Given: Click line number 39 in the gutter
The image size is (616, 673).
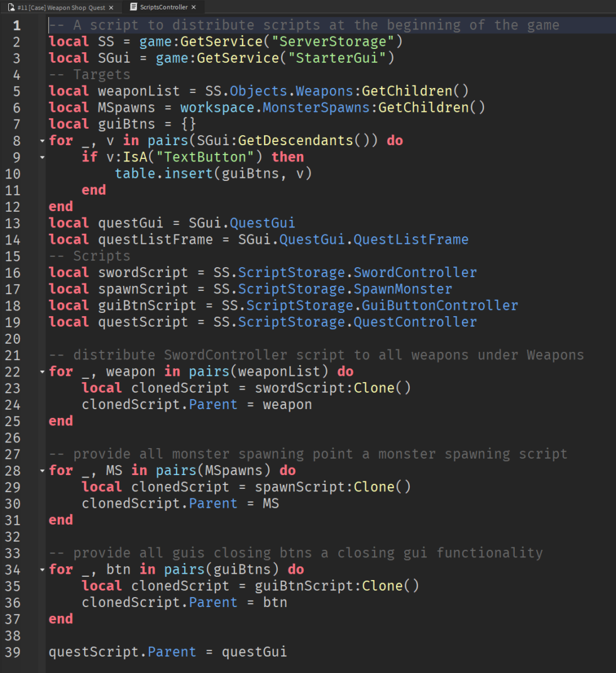Looking at the screenshot, I should click(x=13, y=652).
